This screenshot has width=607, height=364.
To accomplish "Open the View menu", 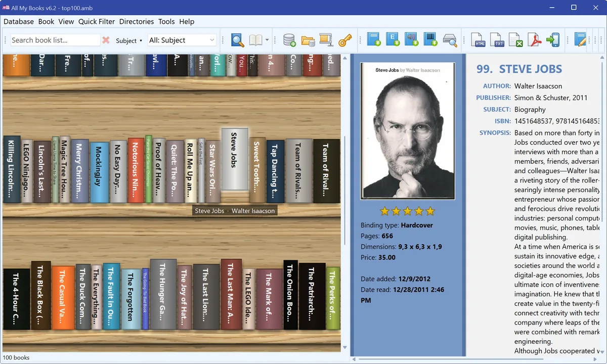I will coord(66,21).
